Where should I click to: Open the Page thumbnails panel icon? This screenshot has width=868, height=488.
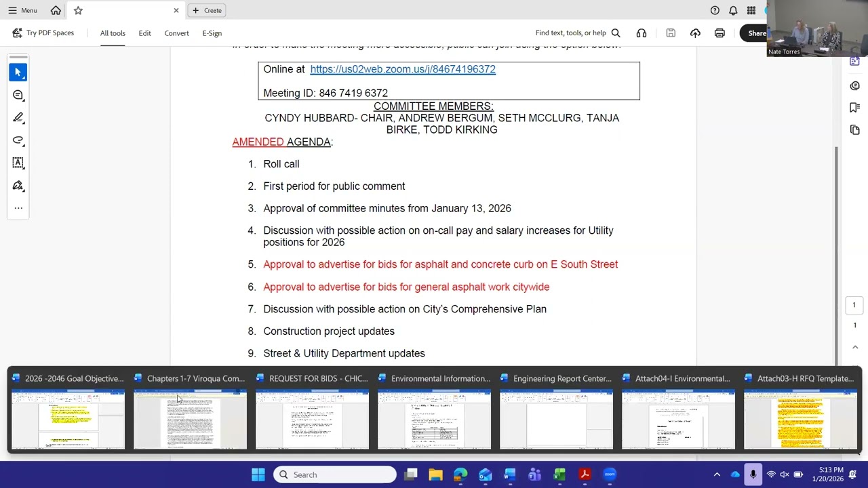(854, 129)
